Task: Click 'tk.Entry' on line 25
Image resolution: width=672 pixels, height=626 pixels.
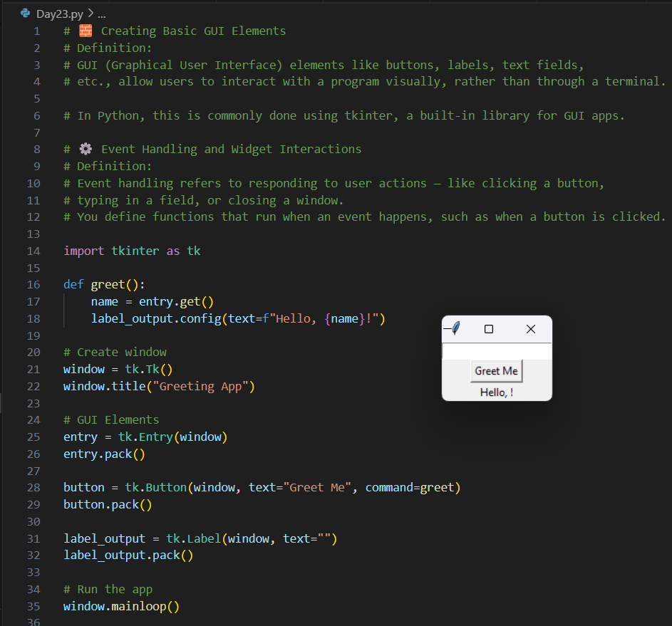Action: tap(145, 437)
